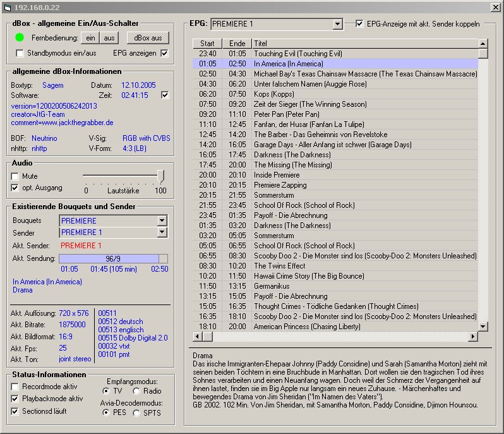Screen dimensions: 504x434
Task: Enable the Mute checkbox
Action: (15, 176)
